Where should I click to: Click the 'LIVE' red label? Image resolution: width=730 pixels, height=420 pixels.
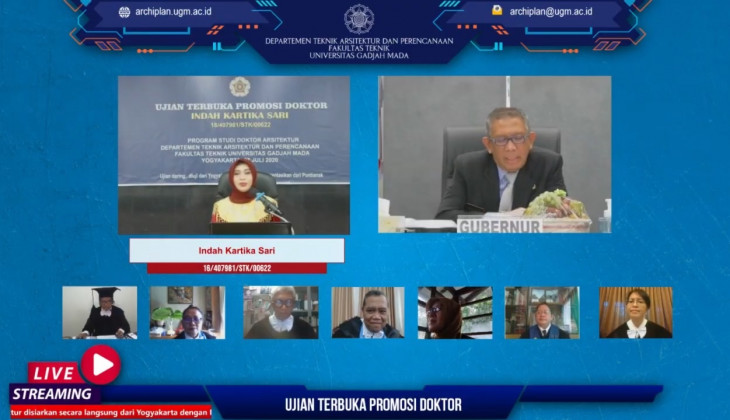click(54, 373)
